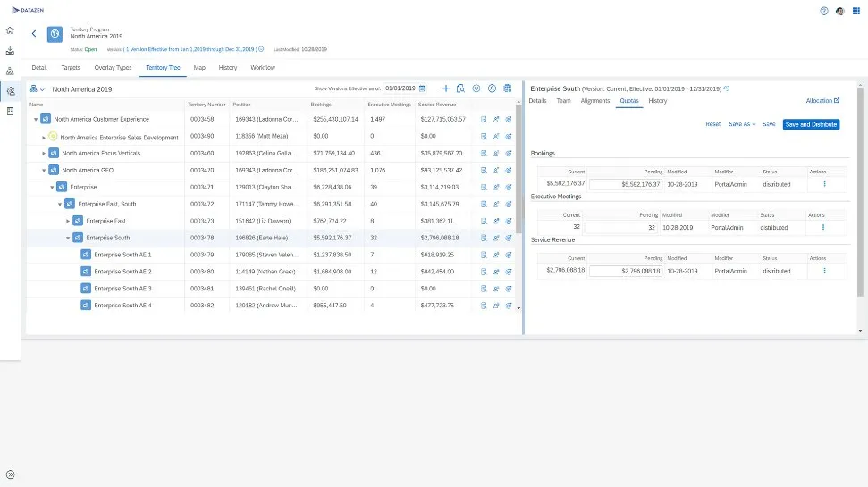Expand North America Focus Verticals node
The width and height of the screenshot is (868, 487).
(45, 153)
